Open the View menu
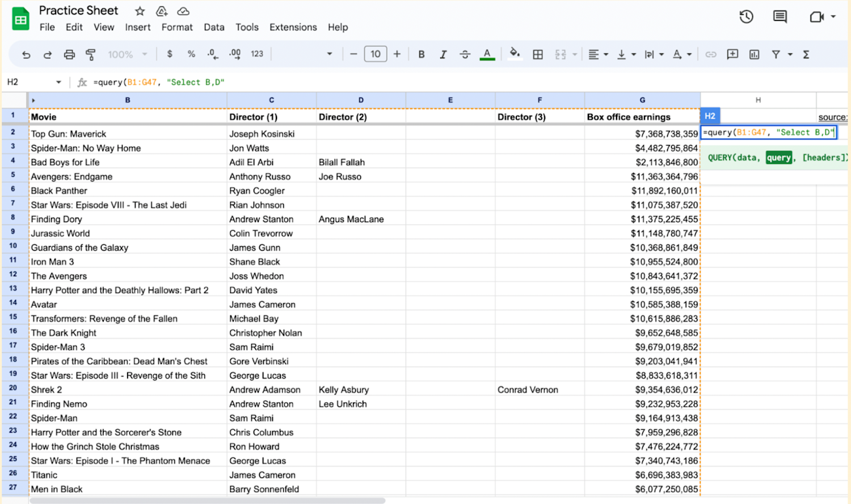 coord(104,27)
